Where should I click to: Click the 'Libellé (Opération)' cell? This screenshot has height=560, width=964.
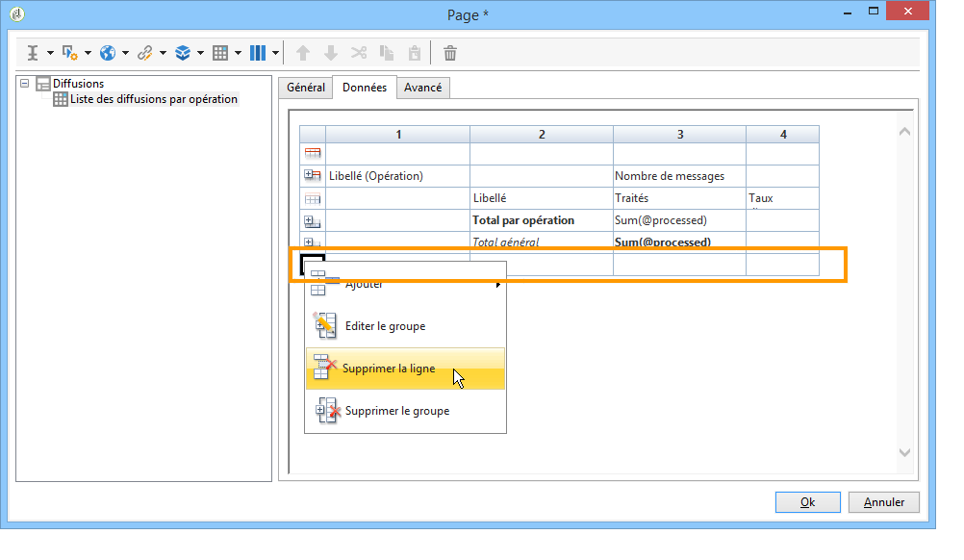pyautogui.click(x=397, y=176)
